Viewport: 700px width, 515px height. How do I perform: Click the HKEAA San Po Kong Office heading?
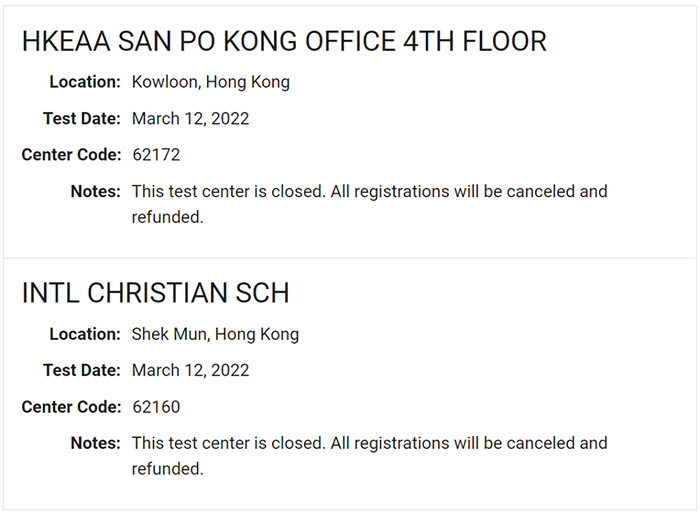pos(284,41)
